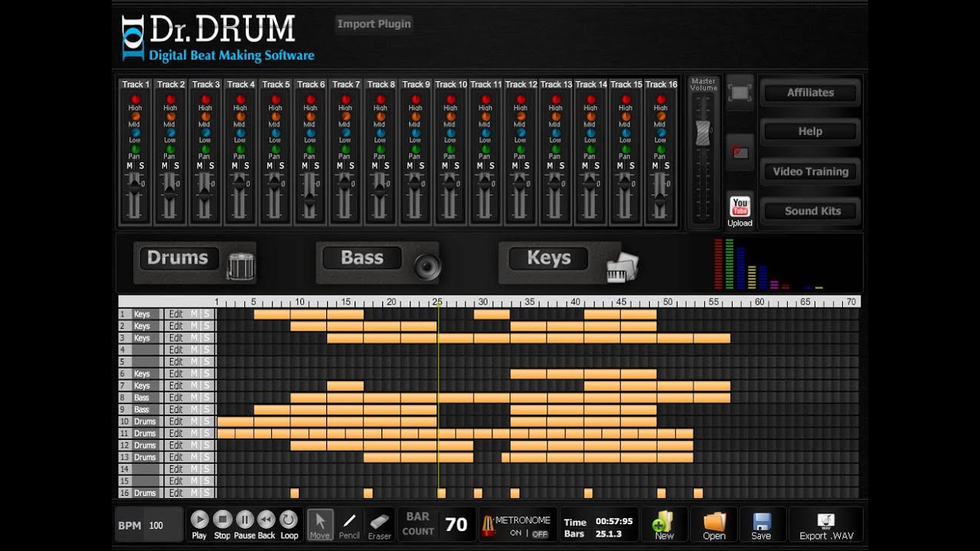Viewport: 980px width, 551px height.
Task: Edit sequencer row 10 Drums
Action: (176, 422)
